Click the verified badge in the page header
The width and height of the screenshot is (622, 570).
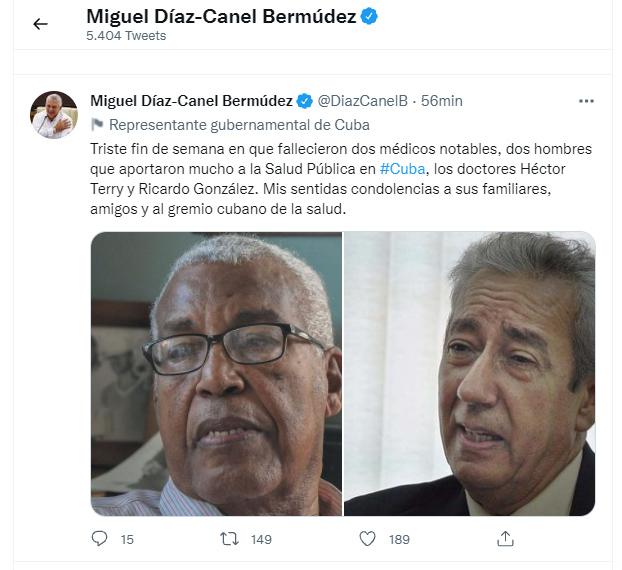pyautogui.click(x=369, y=17)
